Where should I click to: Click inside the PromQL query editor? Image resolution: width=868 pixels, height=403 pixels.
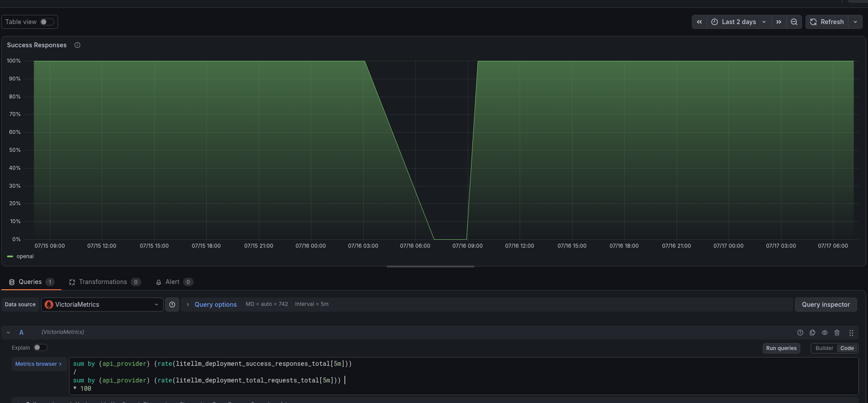[x=464, y=376]
